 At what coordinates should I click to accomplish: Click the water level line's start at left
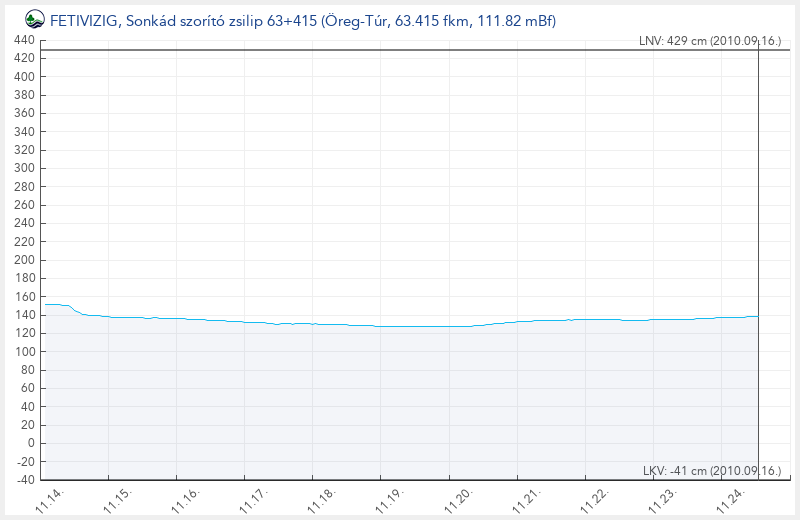(x=47, y=304)
